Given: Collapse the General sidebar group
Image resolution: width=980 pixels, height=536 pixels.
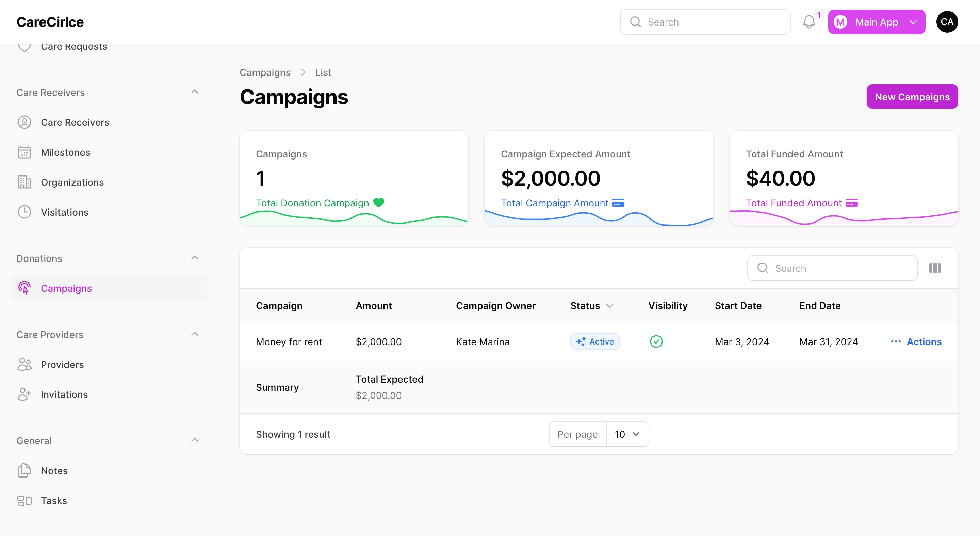Looking at the screenshot, I should (x=194, y=440).
